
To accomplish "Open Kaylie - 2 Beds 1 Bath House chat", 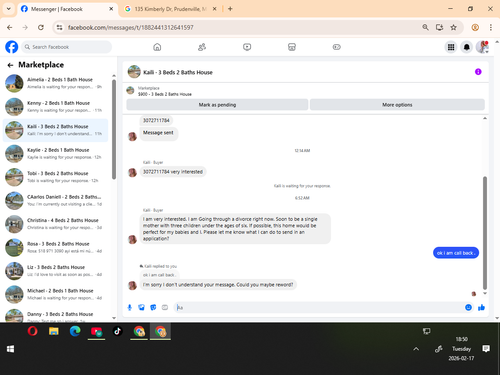I will [x=56, y=154].
